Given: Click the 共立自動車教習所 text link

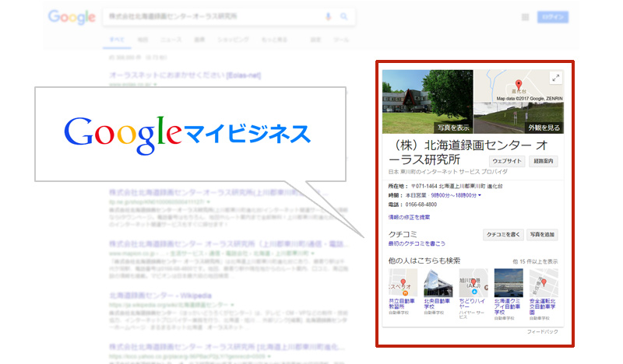Looking at the screenshot, I should click(401, 304).
